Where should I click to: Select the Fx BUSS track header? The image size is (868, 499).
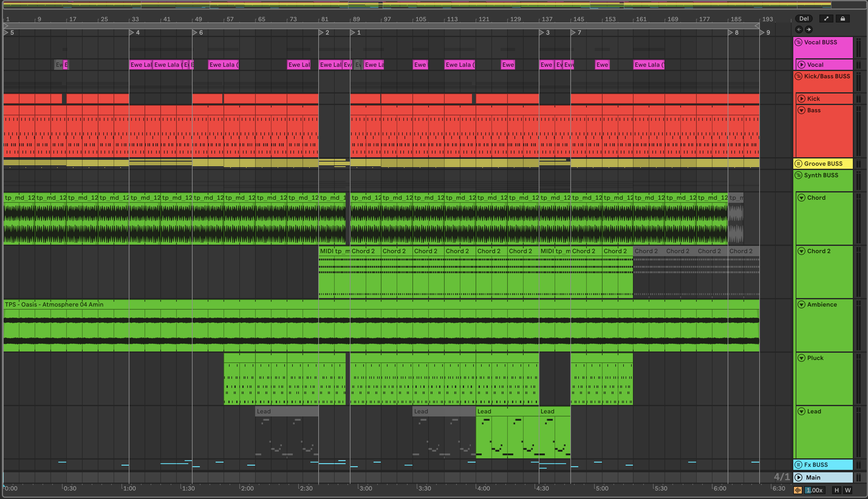click(x=823, y=465)
